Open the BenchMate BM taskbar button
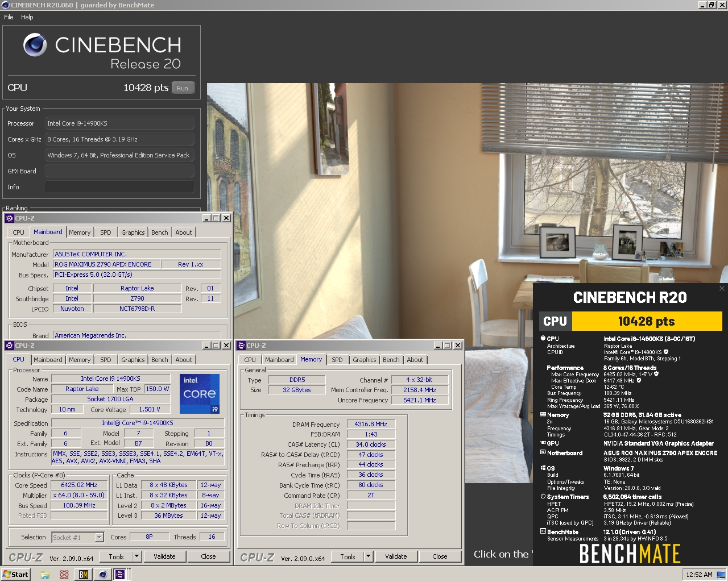The image size is (728, 582). click(x=84, y=575)
